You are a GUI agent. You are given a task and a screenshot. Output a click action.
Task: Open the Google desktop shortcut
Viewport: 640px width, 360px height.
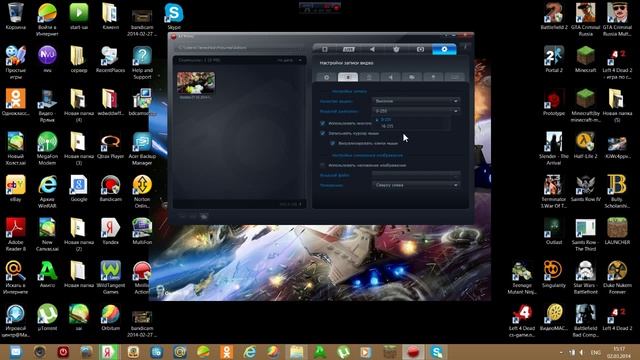pos(79,188)
